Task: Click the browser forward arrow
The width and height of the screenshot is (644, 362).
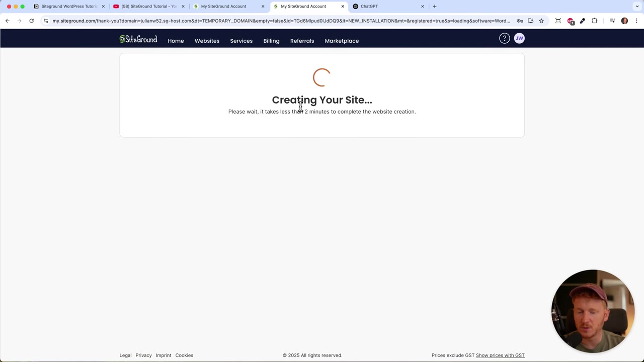Action: 19,21
